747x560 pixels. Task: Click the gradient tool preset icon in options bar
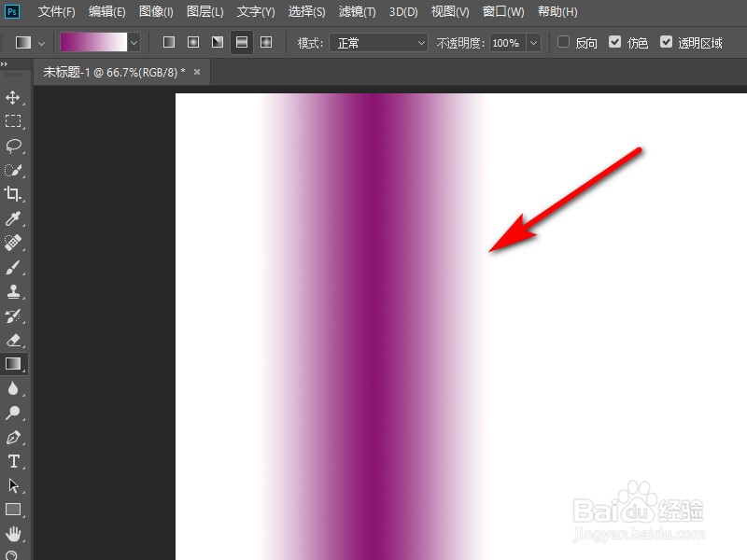pyautogui.click(x=22, y=42)
